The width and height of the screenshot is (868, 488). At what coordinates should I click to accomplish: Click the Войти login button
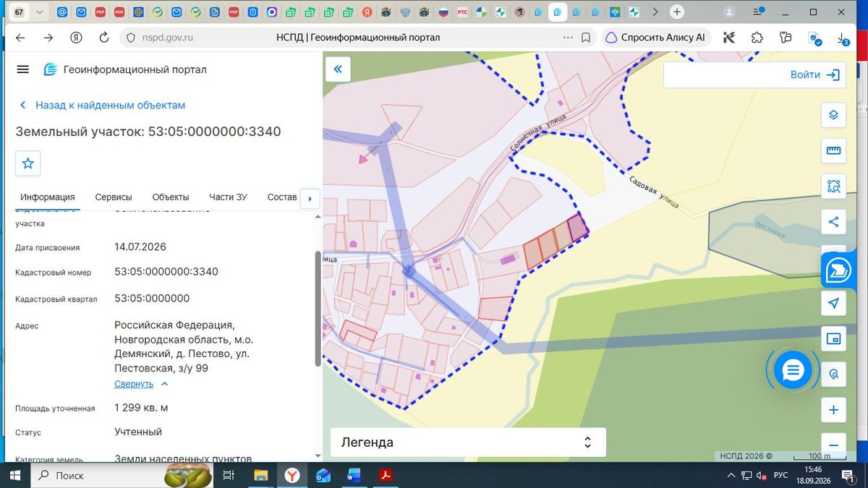[814, 74]
